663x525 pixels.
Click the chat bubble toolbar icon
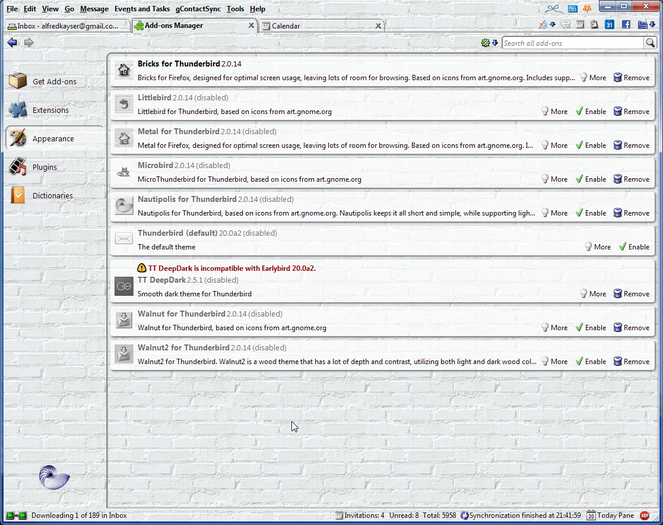[x=565, y=25]
